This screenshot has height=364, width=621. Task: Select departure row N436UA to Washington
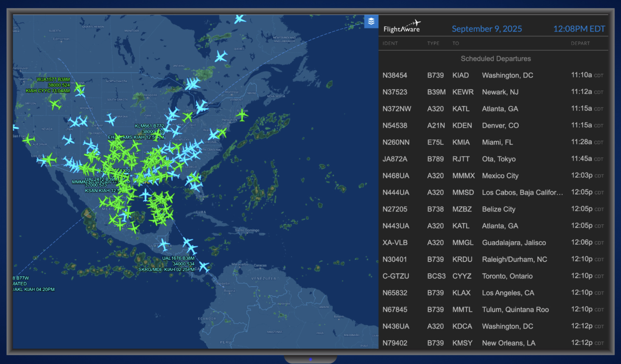coord(493,326)
